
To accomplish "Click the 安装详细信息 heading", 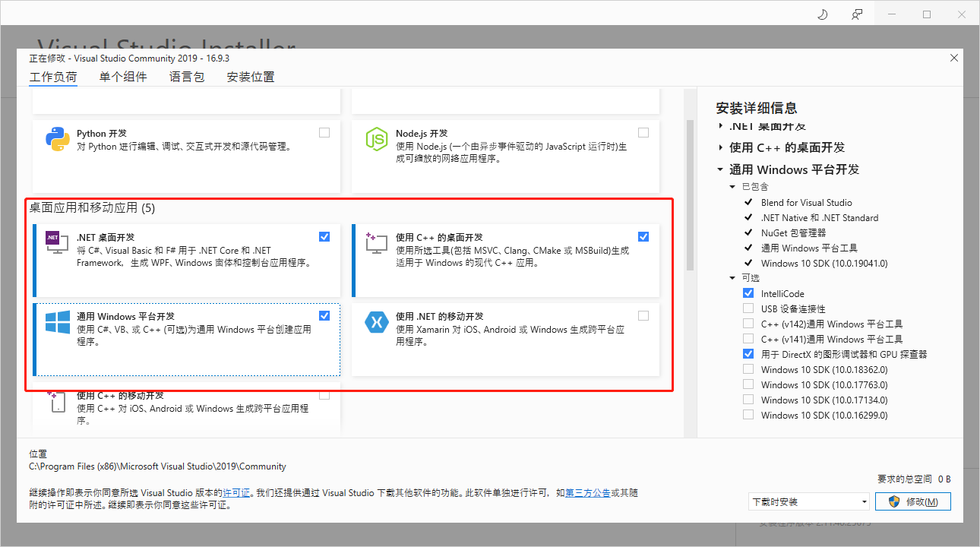I will point(757,108).
